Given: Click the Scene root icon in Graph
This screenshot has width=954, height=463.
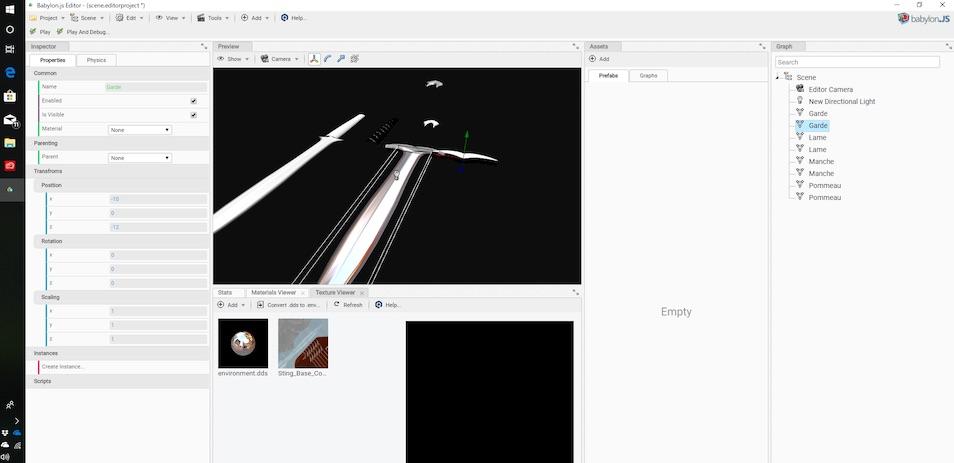Looking at the screenshot, I should pos(788,77).
